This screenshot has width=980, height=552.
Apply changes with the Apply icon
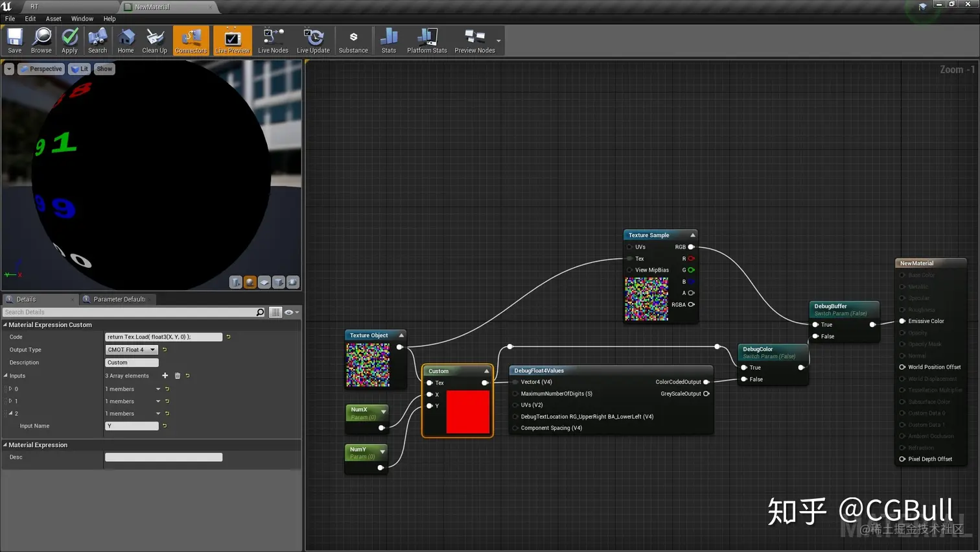[x=69, y=41]
